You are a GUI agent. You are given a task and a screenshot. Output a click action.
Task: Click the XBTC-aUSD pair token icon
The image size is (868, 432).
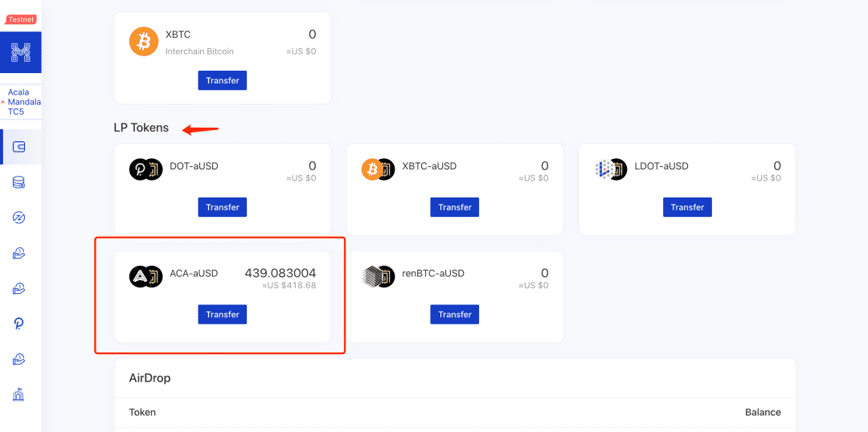coord(378,169)
